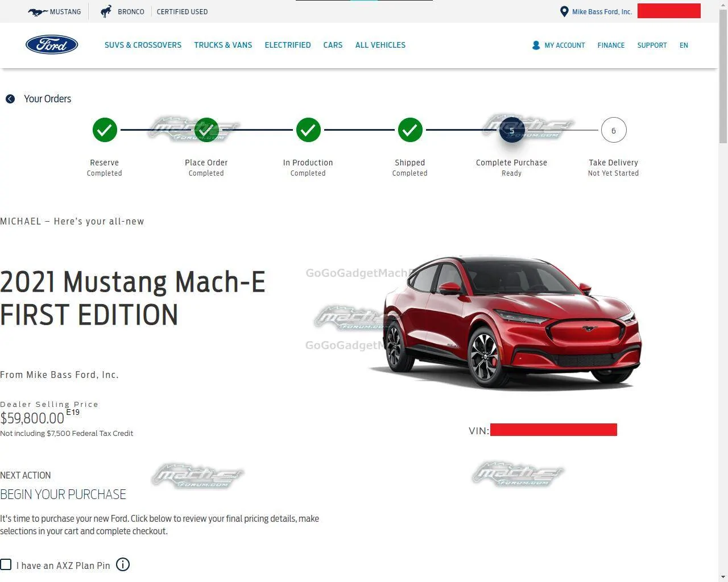Click the Not including $7,500 Federal Tax Credit text

[67, 433]
